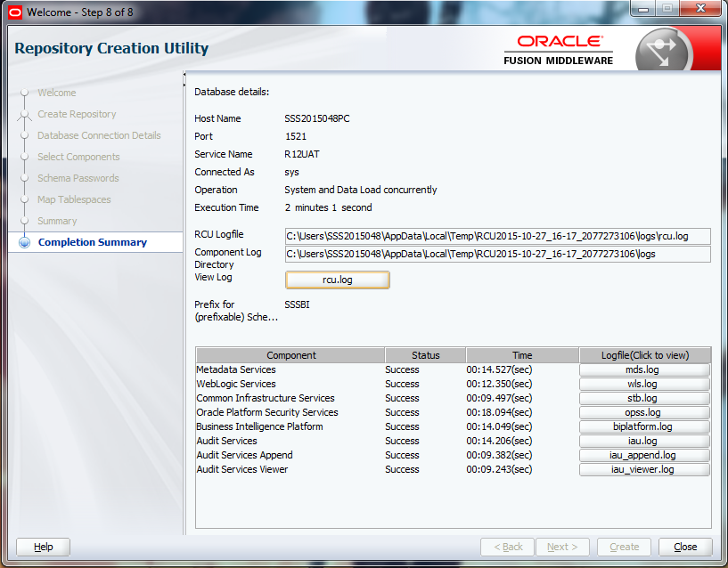Select the Metadata Services row
Viewport: 728px width, 568px height.
pos(454,369)
